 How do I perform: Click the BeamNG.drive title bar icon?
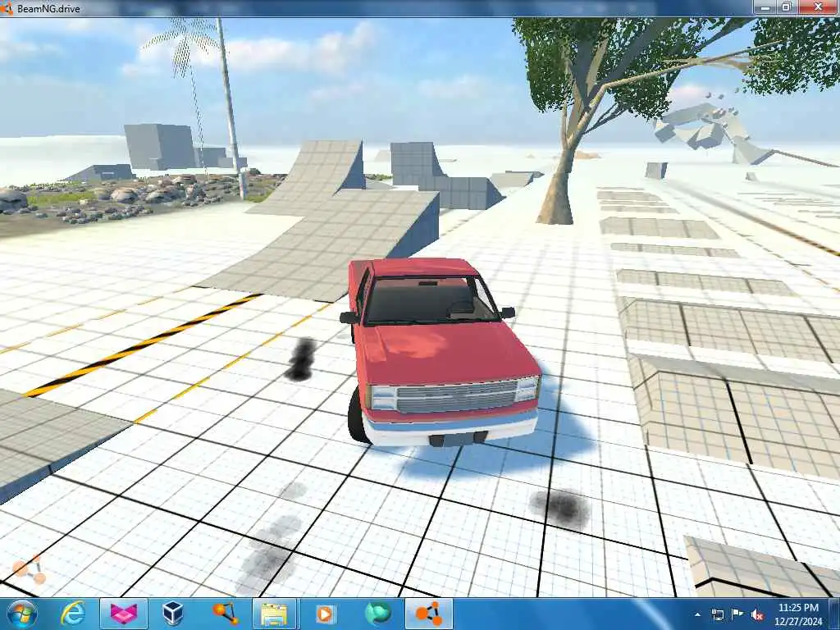click(x=7, y=8)
